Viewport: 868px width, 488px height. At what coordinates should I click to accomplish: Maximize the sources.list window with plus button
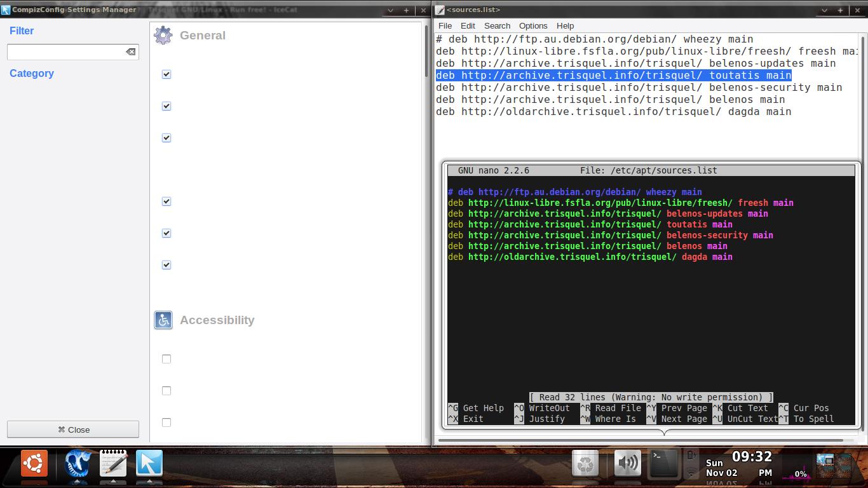tap(840, 10)
